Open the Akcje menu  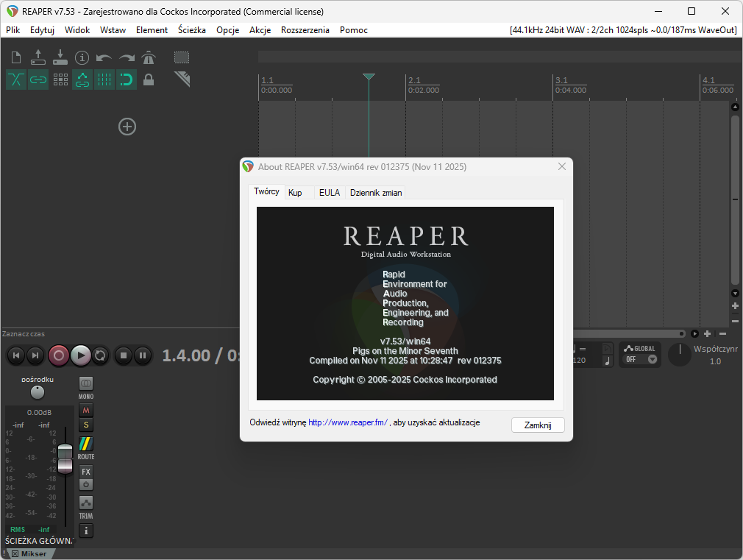pyautogui.click(x=260, y=30)
